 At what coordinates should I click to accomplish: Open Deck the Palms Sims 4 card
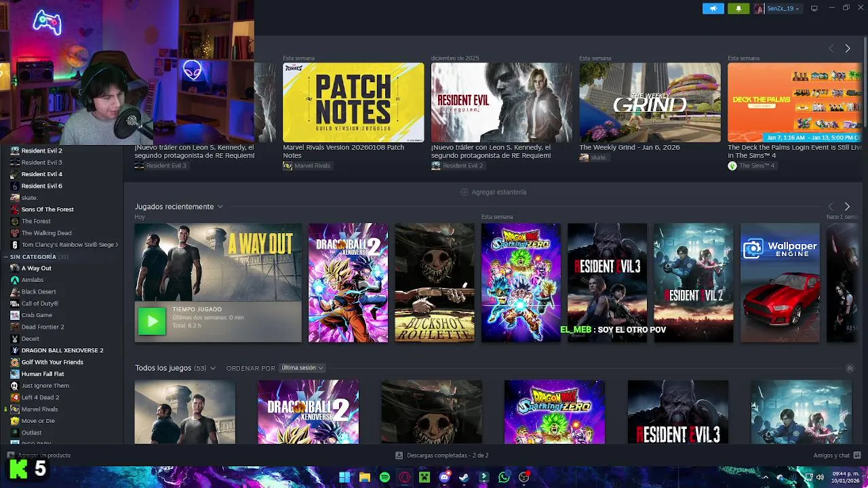pos(795,102)
